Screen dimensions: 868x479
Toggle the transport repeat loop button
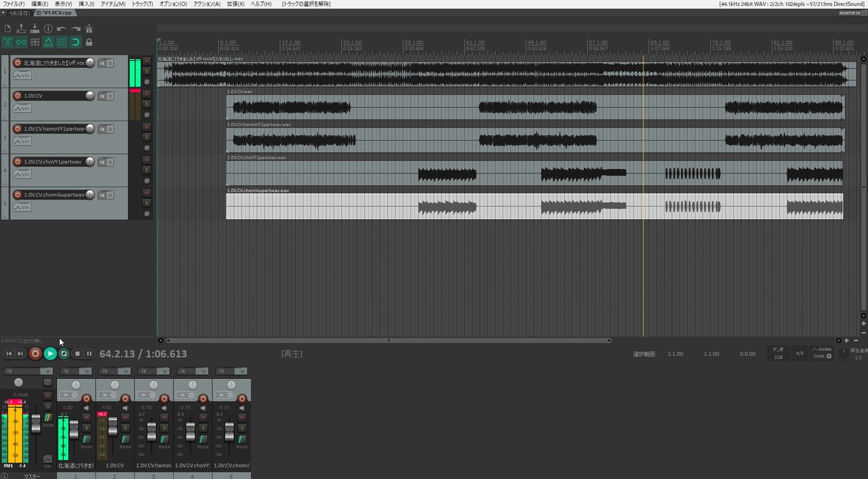[64, 353]
